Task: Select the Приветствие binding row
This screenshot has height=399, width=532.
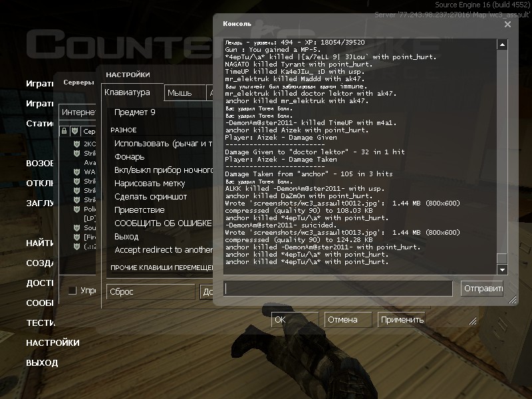Action: point(161,210)
